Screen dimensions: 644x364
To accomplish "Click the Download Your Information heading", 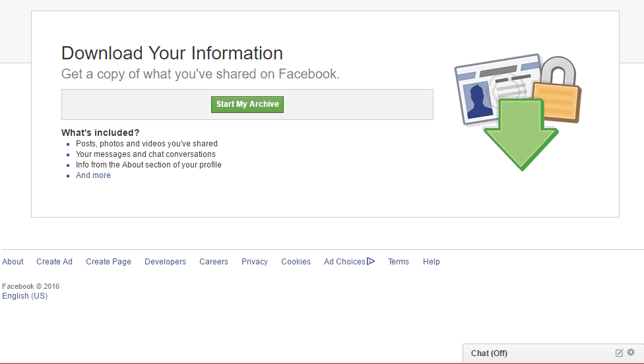I will pyautogui.click(x=172, y=53).
